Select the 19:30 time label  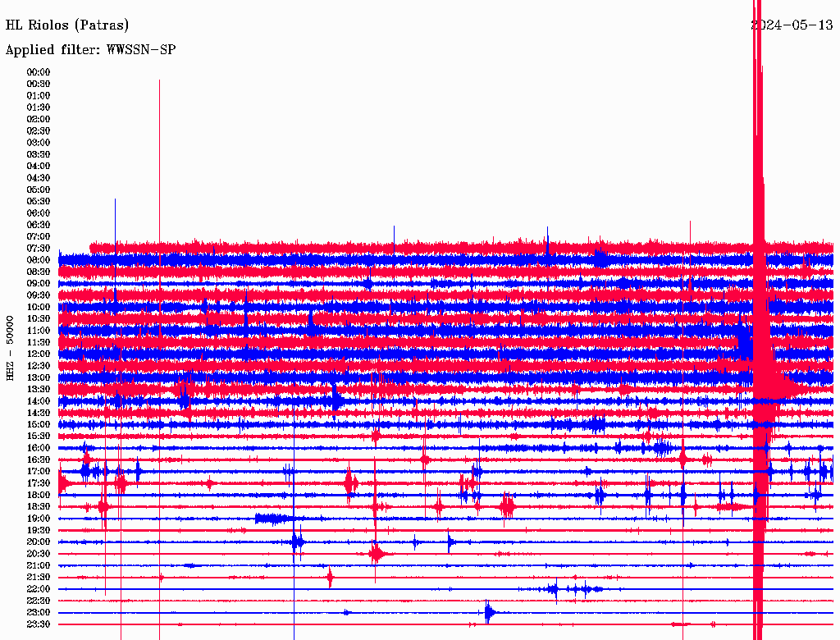(x=39, y=531)
